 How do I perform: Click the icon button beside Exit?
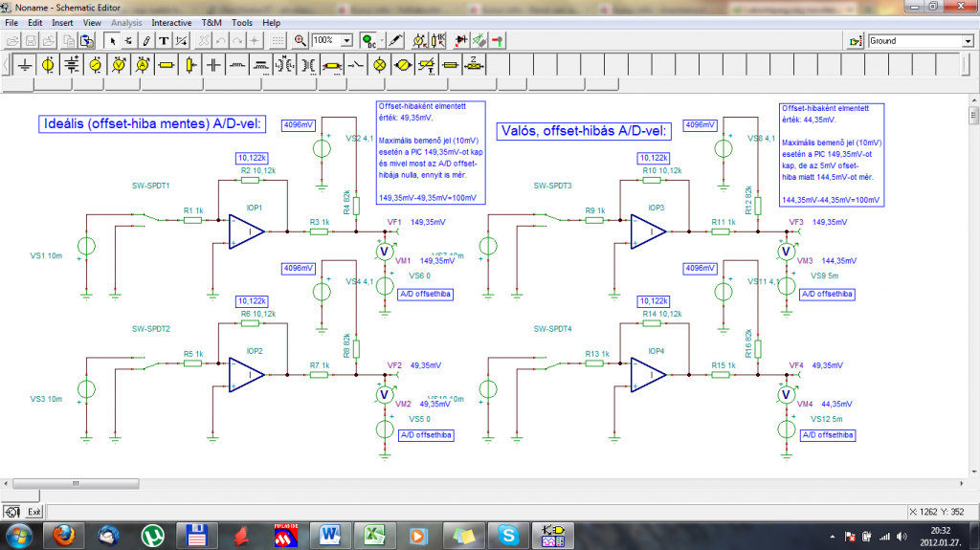pos(11,512)
